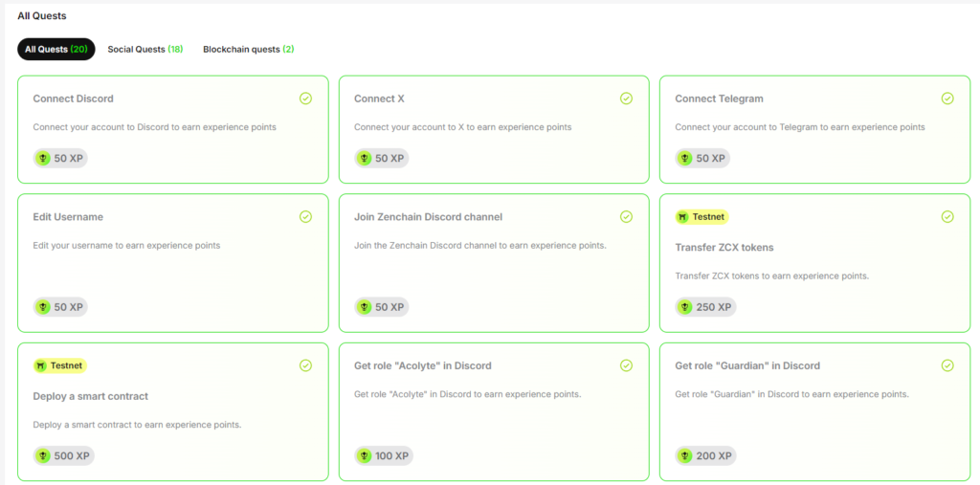Viewport: 980px width, 485px height.
Task: Click the 250 XP coin icon on Transfer ZCX tokens
Action: pos(685,307)
